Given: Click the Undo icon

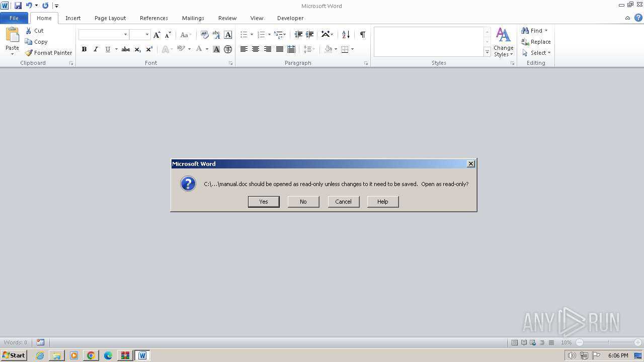Looking at the screenshot, I should click(x=29, y=6).
